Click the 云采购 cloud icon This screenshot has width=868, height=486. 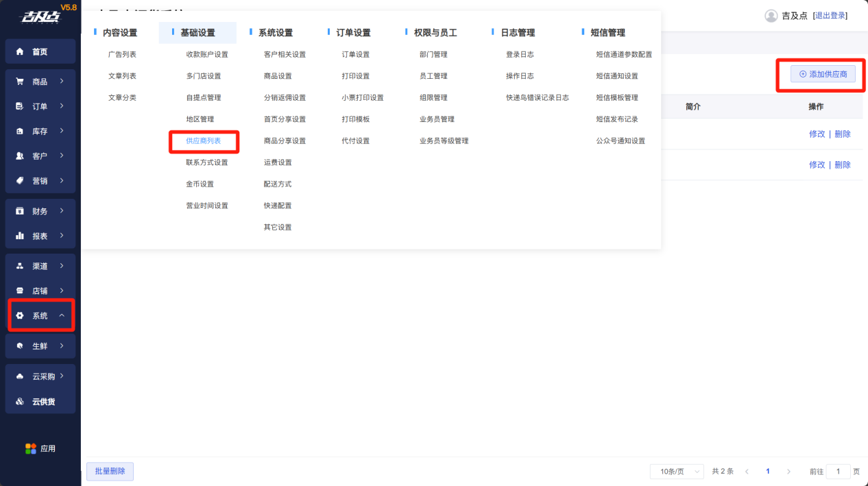pos(19,376)
